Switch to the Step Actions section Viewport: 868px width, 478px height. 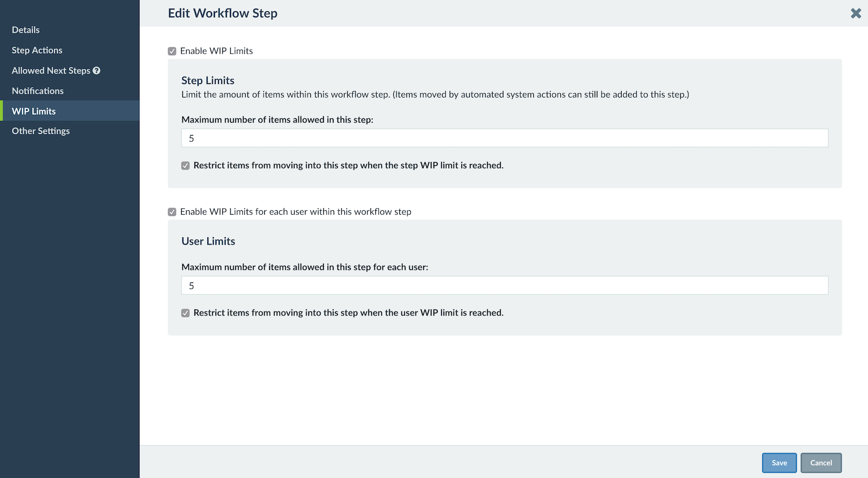pyautogui.click(x=36, y=50)
